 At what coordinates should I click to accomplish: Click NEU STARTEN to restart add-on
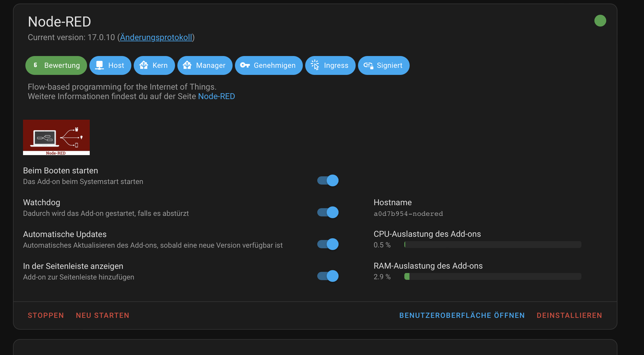102,315
